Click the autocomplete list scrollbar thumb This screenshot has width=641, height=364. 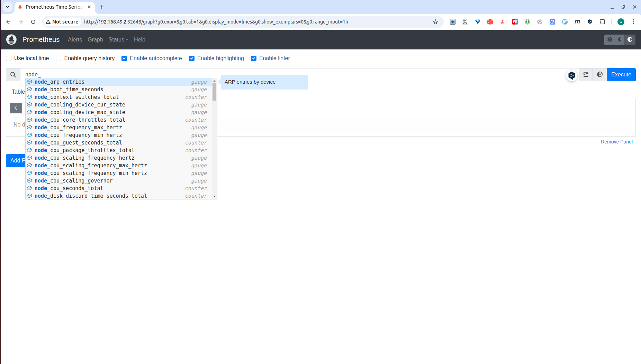click(215, 92)
